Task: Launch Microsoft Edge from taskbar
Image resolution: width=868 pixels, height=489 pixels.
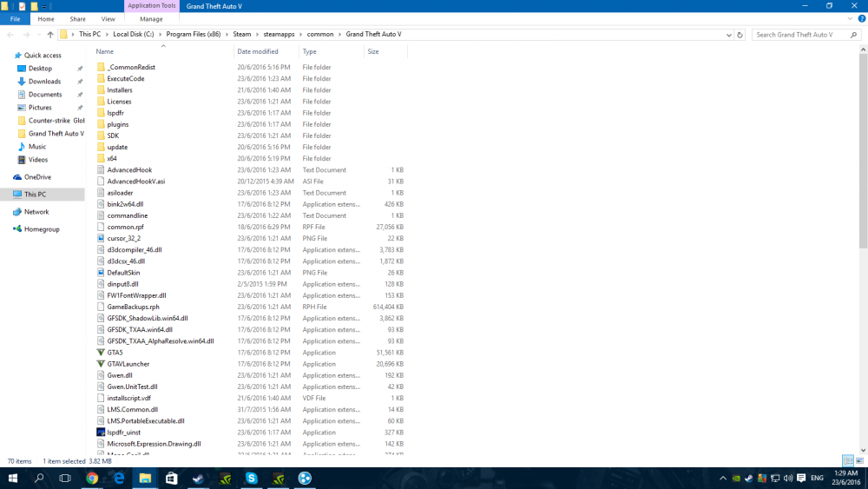Action: pos(118,478)
